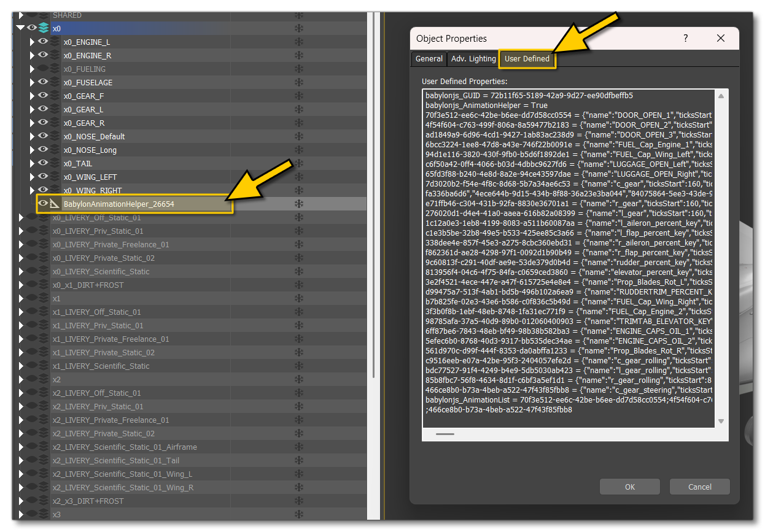
Task: Click the help question mark in Object Properties
Action: (x=685, y=38)
